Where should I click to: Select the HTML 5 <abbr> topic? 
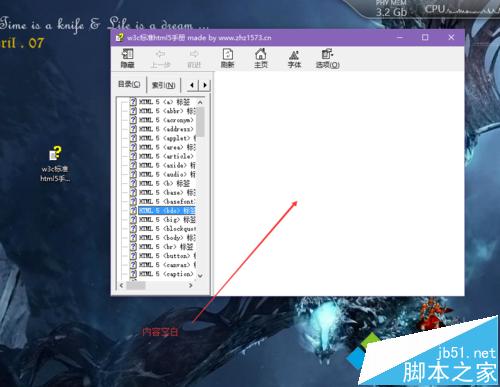tap(167, 111)
